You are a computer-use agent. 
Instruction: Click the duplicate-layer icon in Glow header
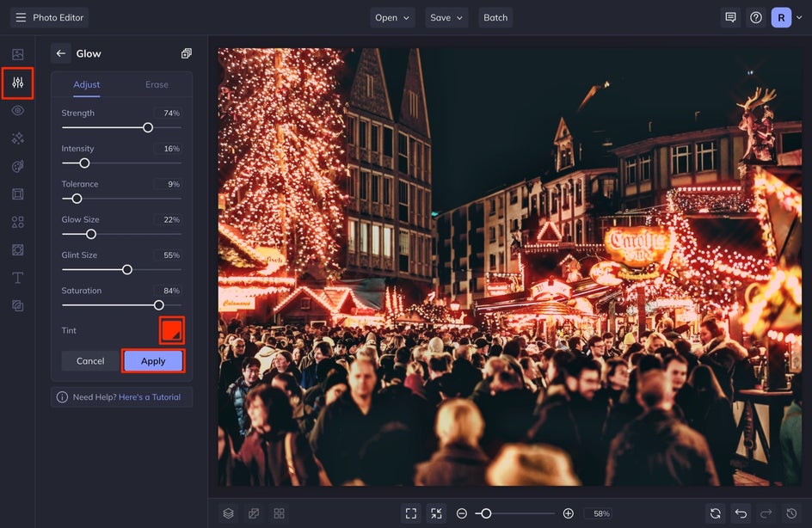187,53
